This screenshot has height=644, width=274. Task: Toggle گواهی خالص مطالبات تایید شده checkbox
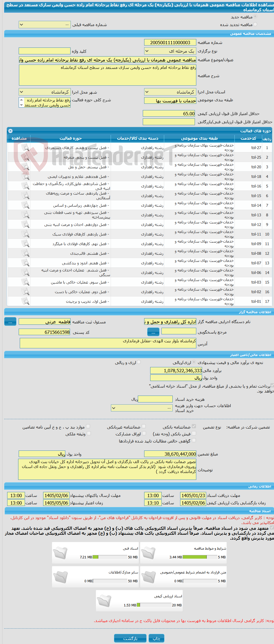click(x=194, y=440)
